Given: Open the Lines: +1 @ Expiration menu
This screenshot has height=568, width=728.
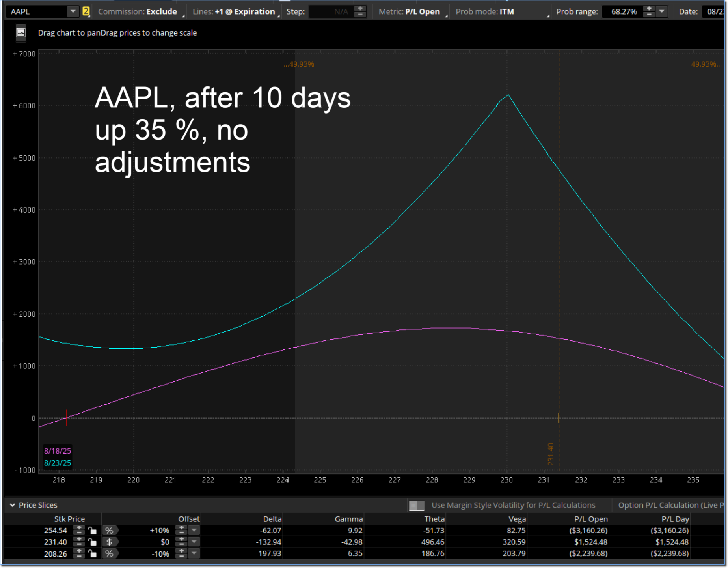Looking at the screenshot, I should tap(235, 11).
